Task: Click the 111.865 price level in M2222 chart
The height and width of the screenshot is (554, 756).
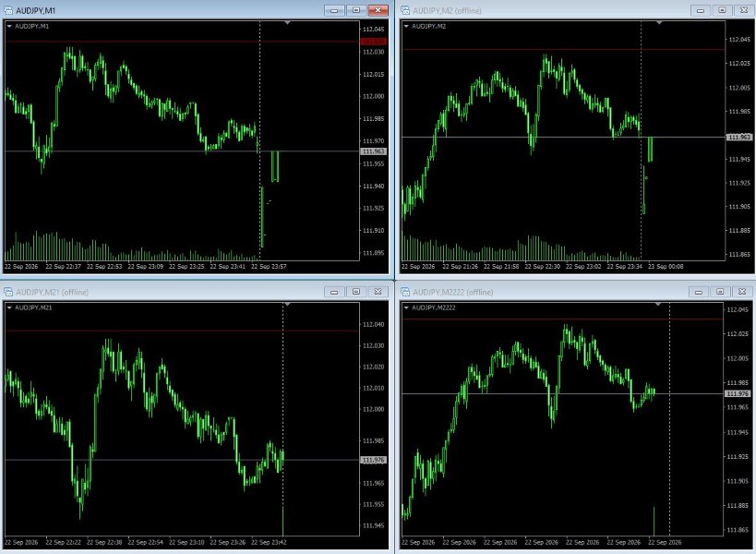Action: (738, 530)
